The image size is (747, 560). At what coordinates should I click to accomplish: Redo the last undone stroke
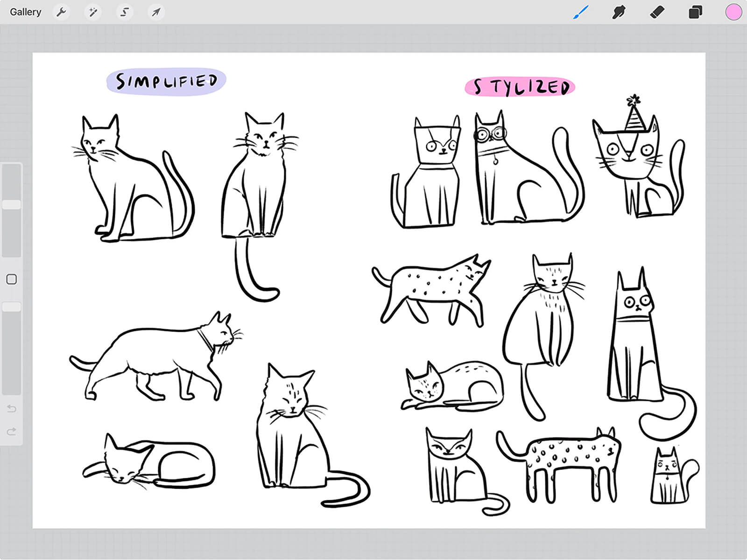point(12,431)
